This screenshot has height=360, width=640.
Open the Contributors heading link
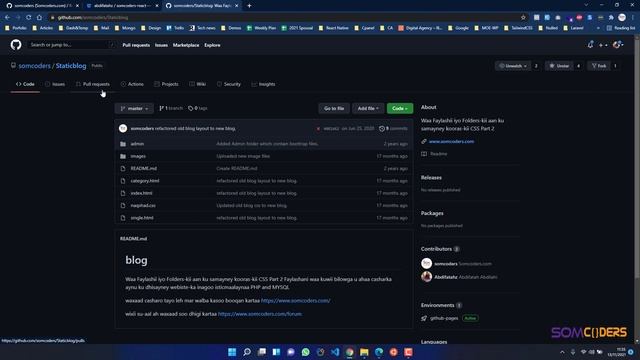pyautogui.click(x=436, y=249)
